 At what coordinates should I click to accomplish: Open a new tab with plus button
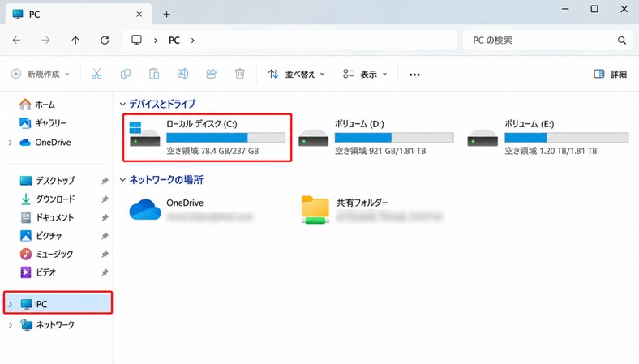166,15
